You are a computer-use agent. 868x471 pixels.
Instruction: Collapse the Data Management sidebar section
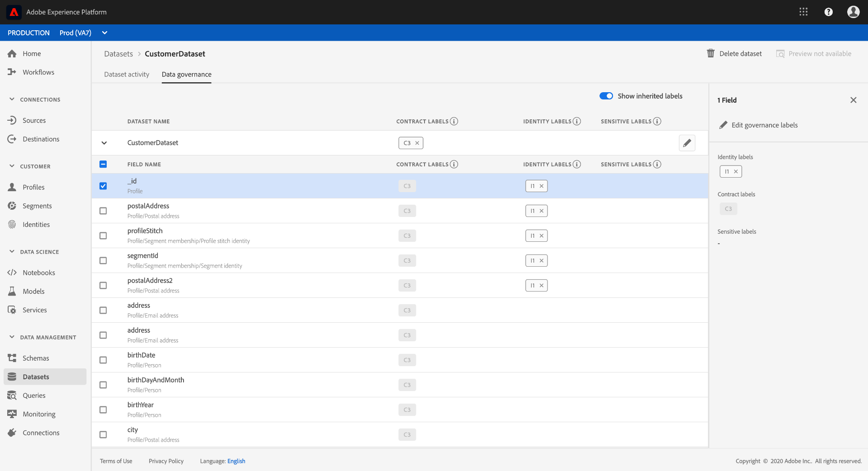[12, 337]
